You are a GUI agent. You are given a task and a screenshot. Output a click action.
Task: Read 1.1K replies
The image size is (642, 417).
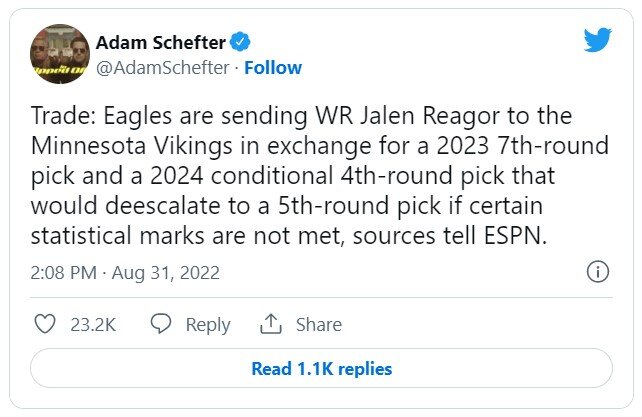tap(321, 368)
